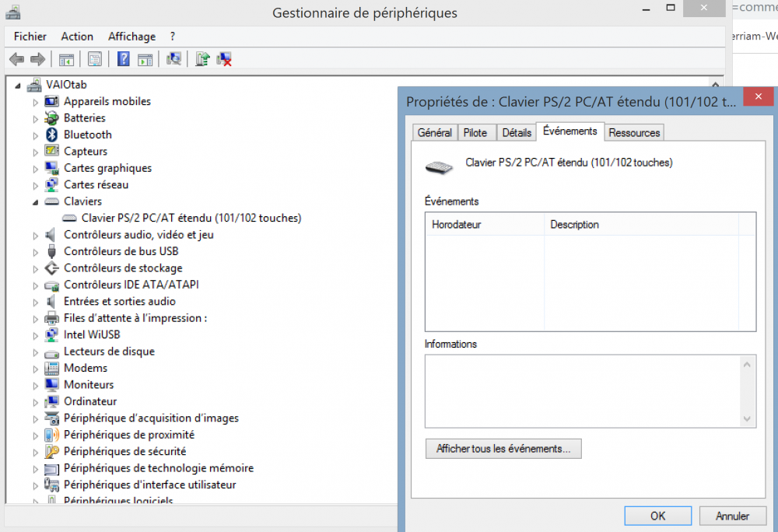Click the Appareils mobiles category icon
778x532 pixels.
point(51,102)
